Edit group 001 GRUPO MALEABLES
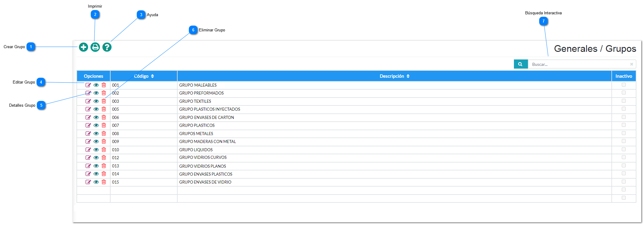The width and height of the screenshot is (644, 225). click(x=88, y=85)
